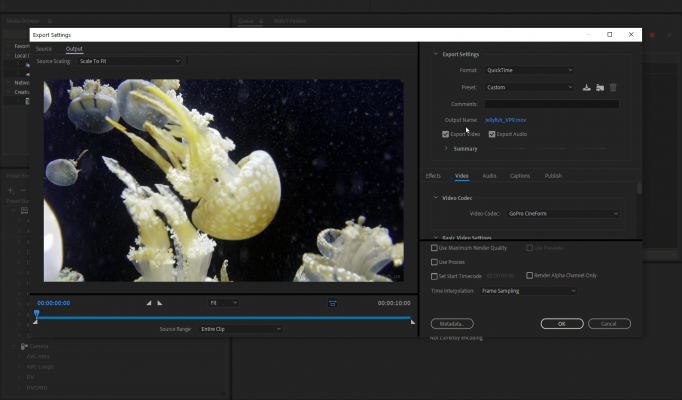Click the OK button

561,324
